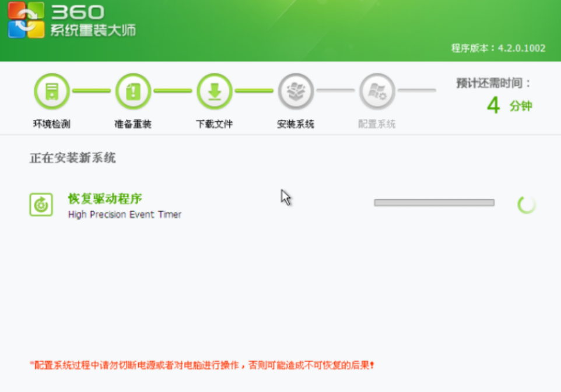The image size is (561, 392).
Task: Click the driver restore progress bar
Action: click(434, 203)
